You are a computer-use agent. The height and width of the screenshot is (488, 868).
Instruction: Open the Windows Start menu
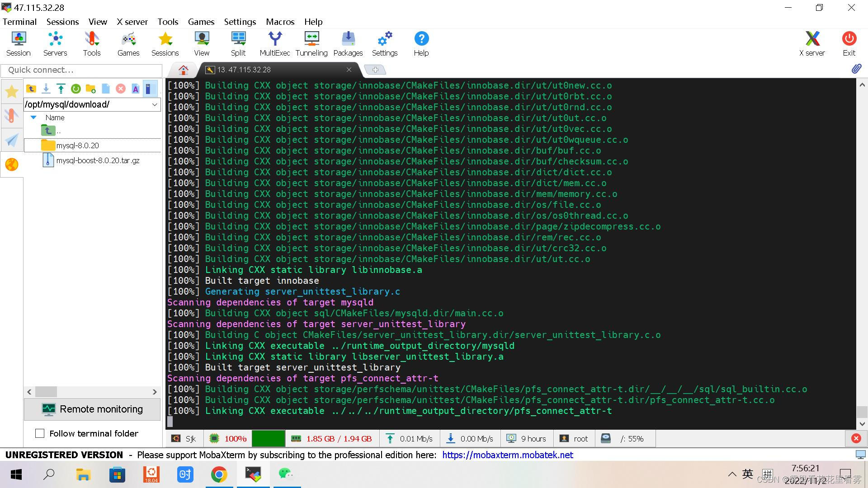pos(16,474)
